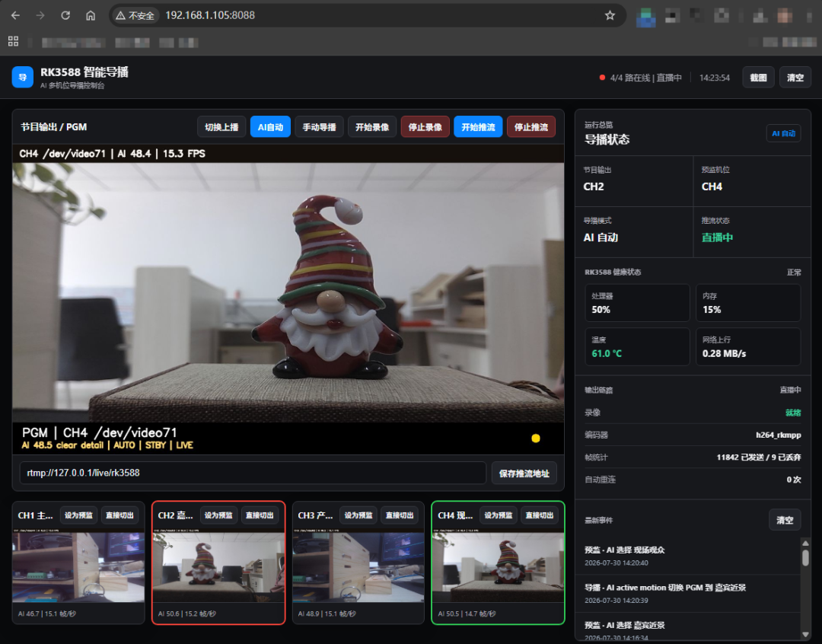Select the CH3 camera thumbnail
The height and width of the screenshot is (644, 822).
tap(358, 566)
